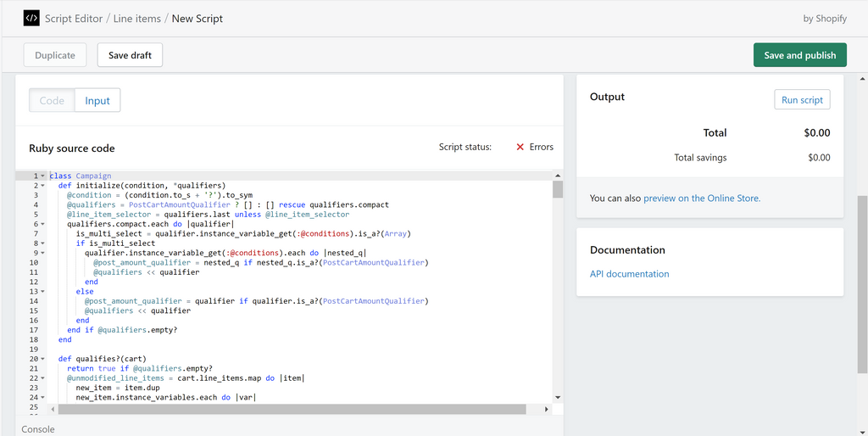The width and height of the screenshot is (868, 436).
Task: Click 'else' keyword on line 13
Action: [85, 292]
